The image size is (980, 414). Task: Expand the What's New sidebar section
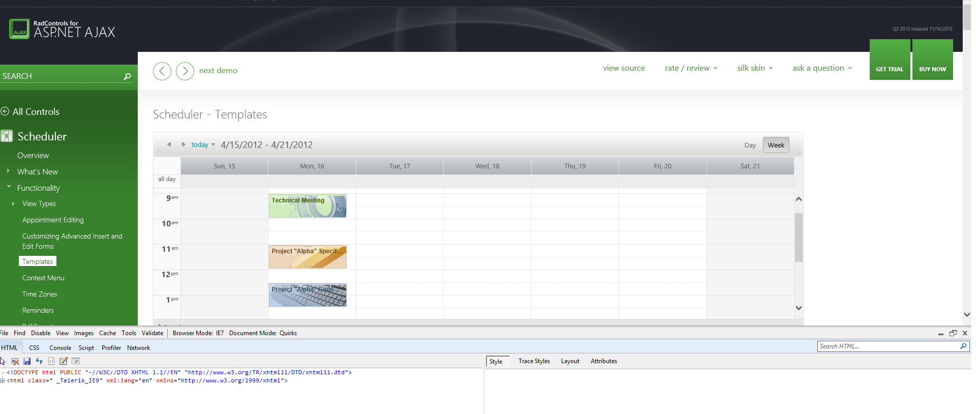8,171
